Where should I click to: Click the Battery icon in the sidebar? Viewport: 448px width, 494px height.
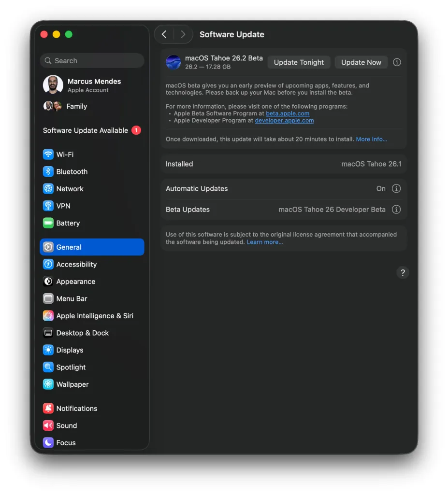48,223
